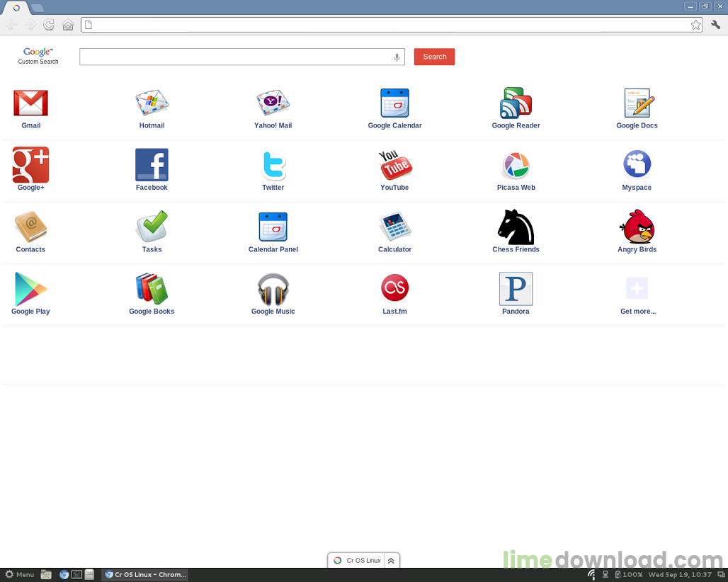Go to the Home page icon
This screenshot has width=728, height=582.
pyautogui.click(x=68, y=25)
